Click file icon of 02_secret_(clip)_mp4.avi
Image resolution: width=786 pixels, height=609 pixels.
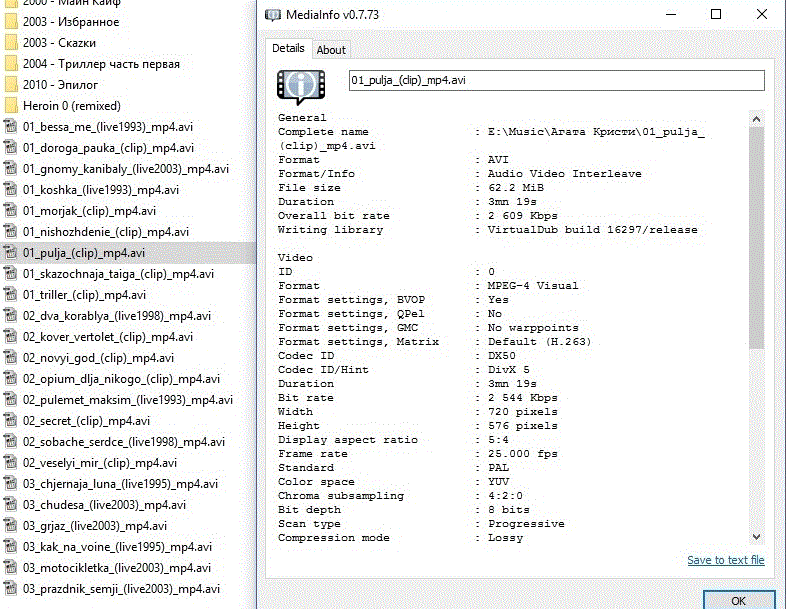pos(11,421)
